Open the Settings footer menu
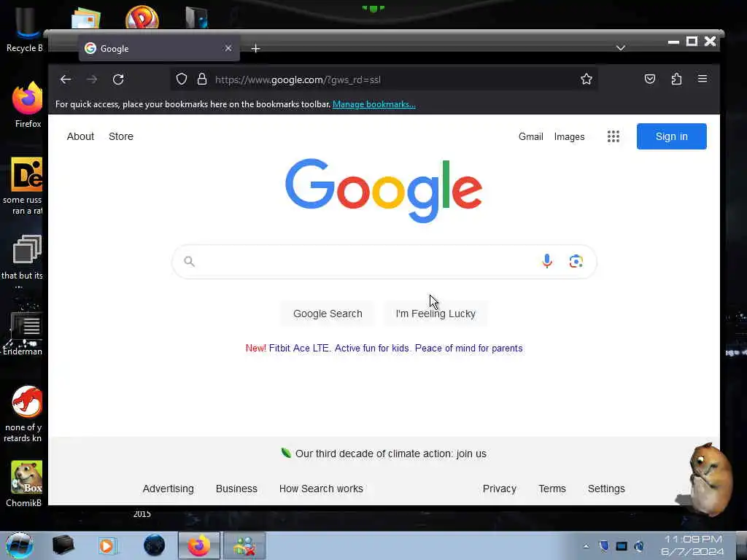Viewport: 747px width, 560px height. 606,489
